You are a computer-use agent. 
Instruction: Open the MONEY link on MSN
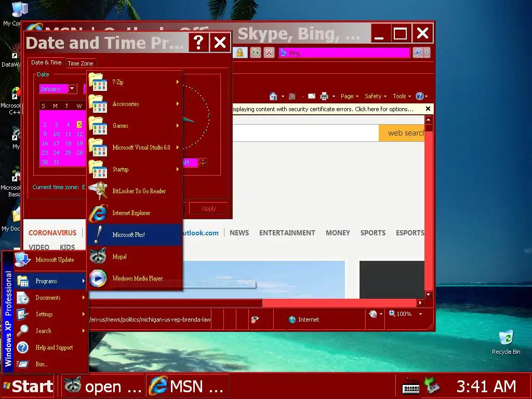pyautogui.click(x=338, y=233)
